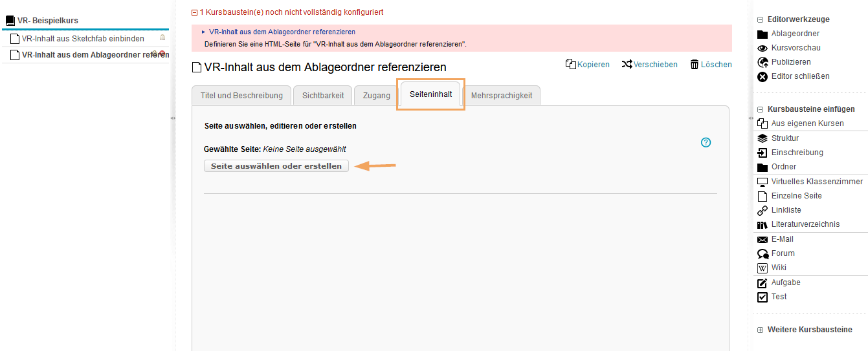Viewport: 868px width, 351px height.
Task: Click the Forum speech bubble icon
Action: (762, 254)
